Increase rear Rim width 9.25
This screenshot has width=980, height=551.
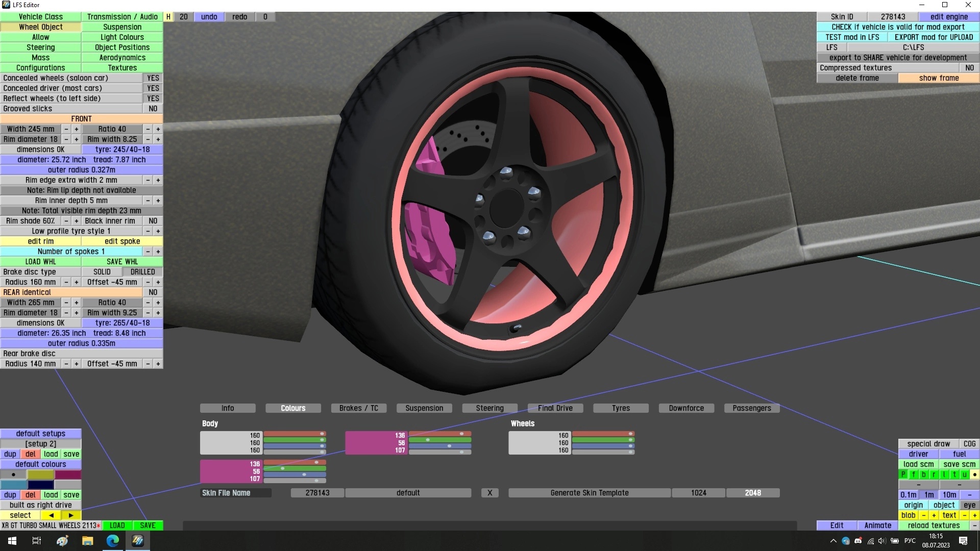158,313
